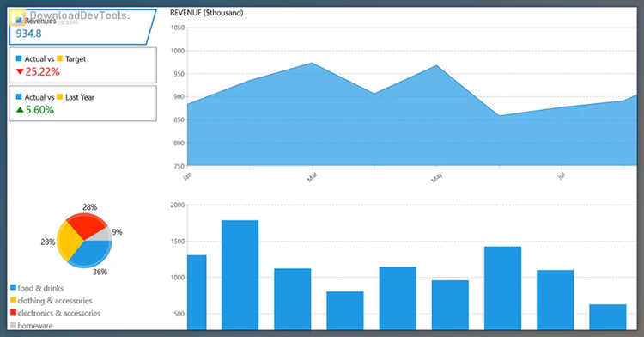Click the REVENUE ($thousand) chart title
Image resolution: width=644 pixels, height=337 pixels.
click(x=207, y=13)
